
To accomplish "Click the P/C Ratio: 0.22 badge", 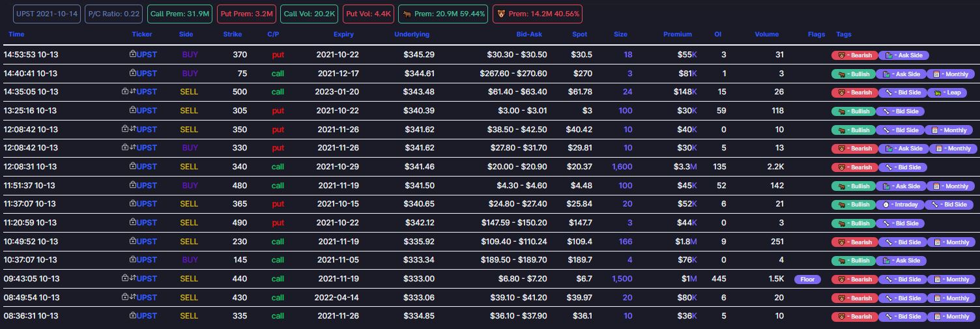I will (x=114, y=14).
